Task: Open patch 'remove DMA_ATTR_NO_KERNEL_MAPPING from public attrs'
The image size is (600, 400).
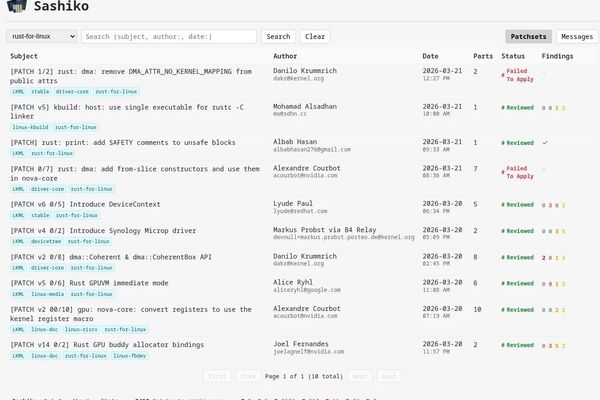Action: pos(131,76)
